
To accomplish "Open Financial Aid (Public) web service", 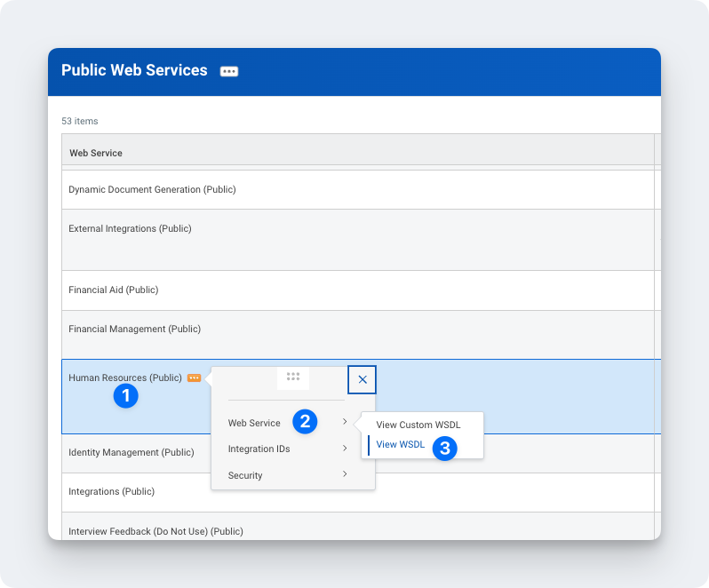I will tap(113, 290).
